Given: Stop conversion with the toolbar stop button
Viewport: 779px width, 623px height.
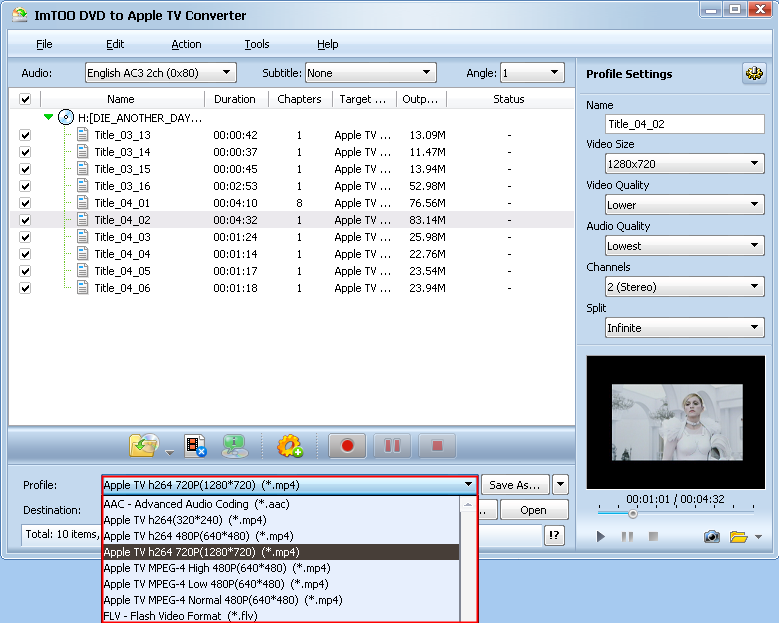Looking at the screenshot, I should coord(437,446).
